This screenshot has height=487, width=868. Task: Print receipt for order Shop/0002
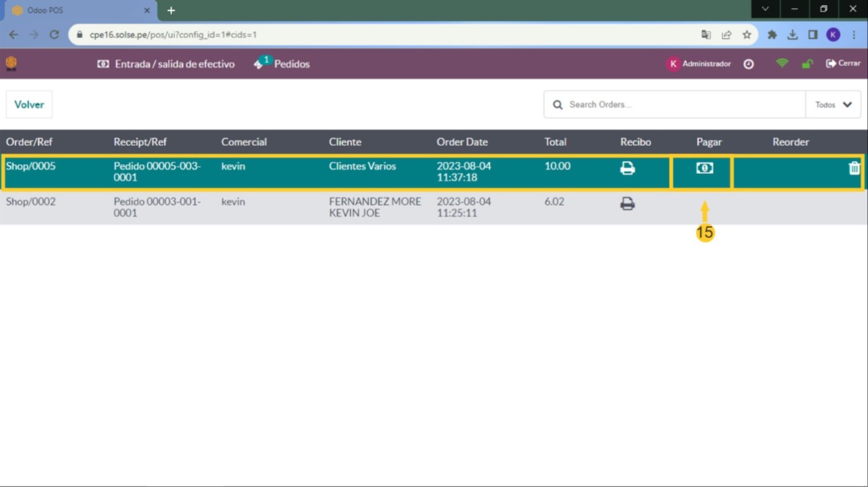click(627, 203)
